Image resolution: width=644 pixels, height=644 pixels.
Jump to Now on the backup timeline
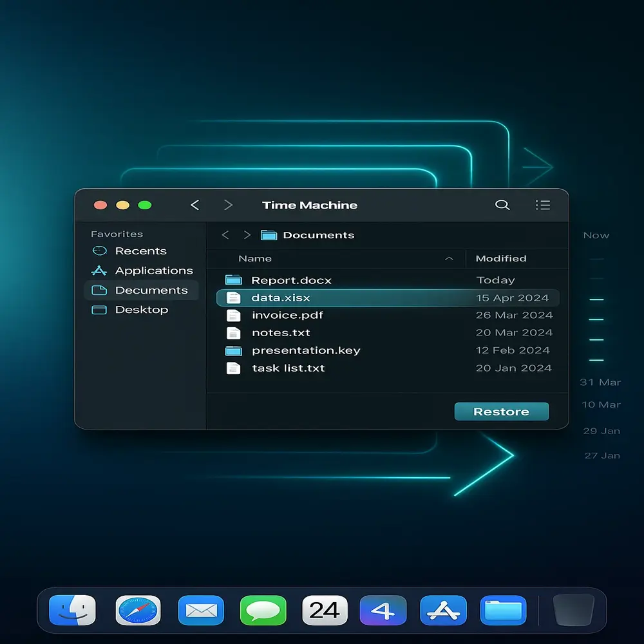point(596,235)
